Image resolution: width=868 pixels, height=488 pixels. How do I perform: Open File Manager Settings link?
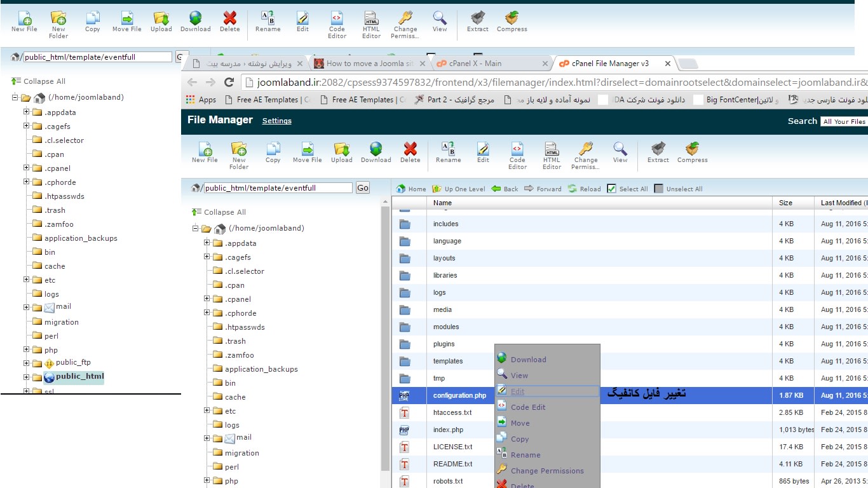pyautogui.click(x=276, y=121)
